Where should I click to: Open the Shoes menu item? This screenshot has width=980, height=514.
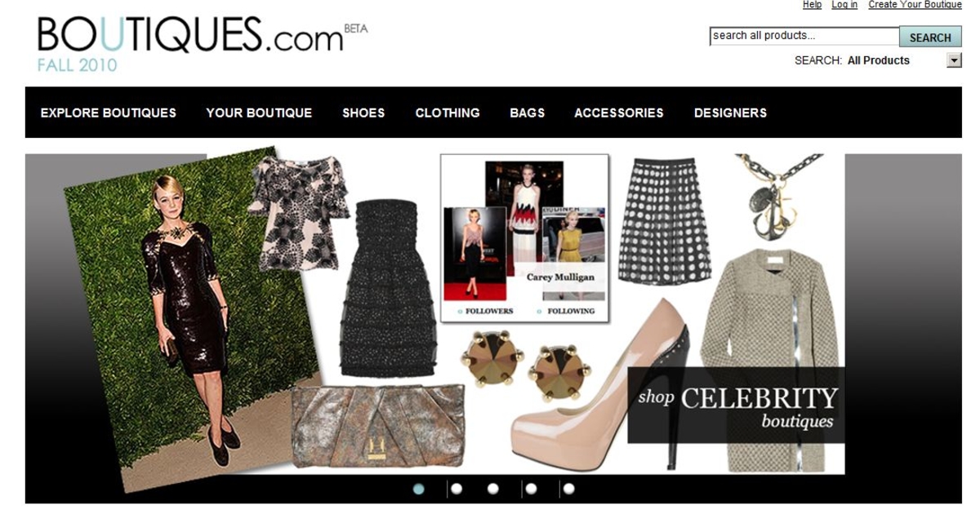coord(363,113)
